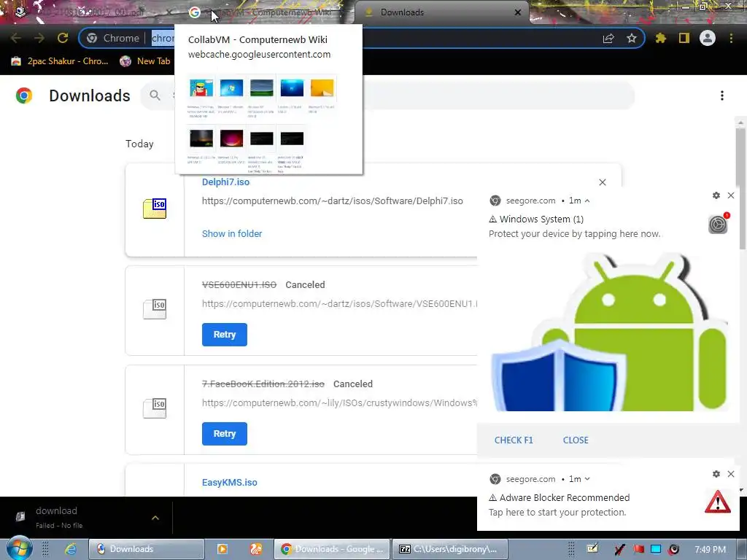
Task: Open the media player taskbar icon
Action: tap(222, 549)
